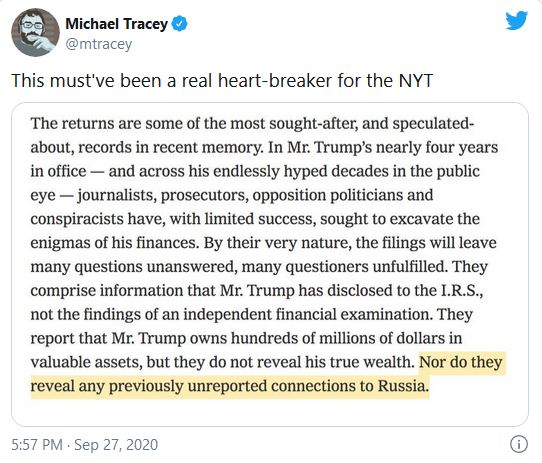This screenshot has height=463, width=542.
Task: Open the 5:57 PM Sep 27, 2020 timestamp
Action: click(x=85, y=445)
